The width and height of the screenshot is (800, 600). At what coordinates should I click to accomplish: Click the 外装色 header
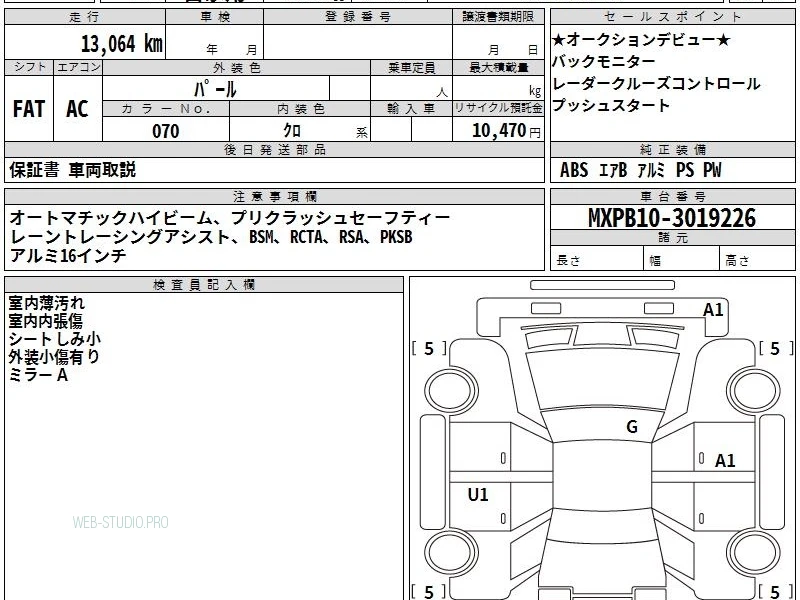[x=236, y=67]
